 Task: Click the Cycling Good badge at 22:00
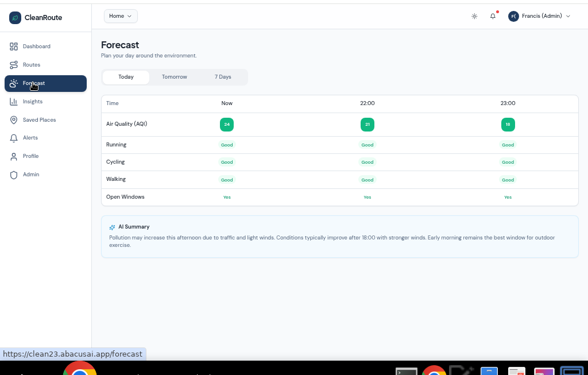(367, 163)
